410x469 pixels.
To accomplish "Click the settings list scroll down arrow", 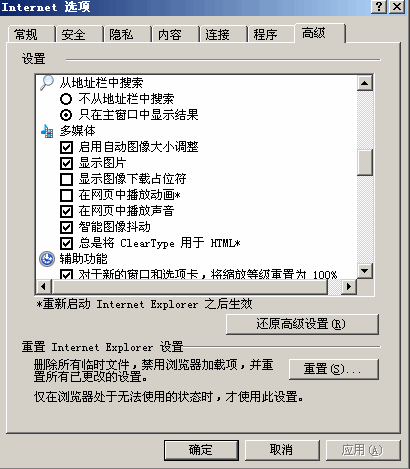I will click(364, 270).
